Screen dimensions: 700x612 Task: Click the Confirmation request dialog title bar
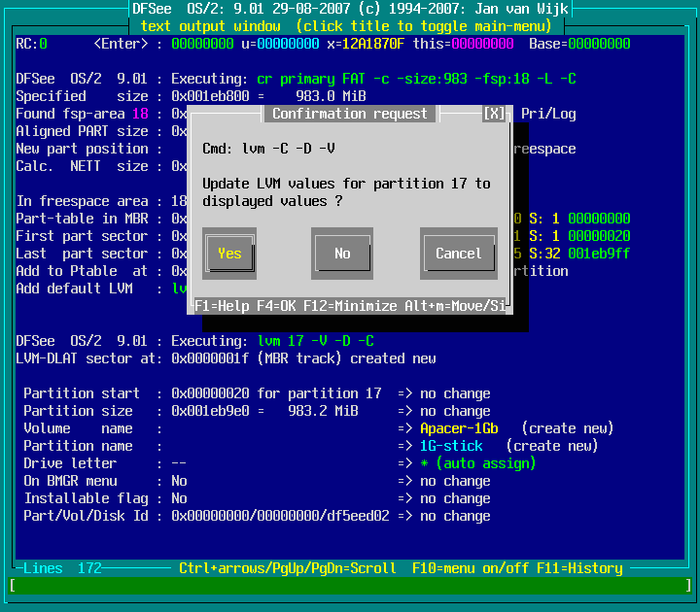tap(349, 114)
